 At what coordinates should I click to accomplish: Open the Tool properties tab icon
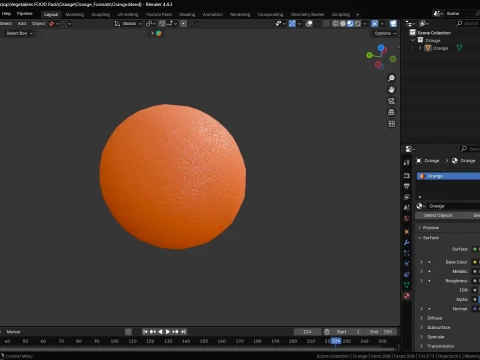point(407,162)
